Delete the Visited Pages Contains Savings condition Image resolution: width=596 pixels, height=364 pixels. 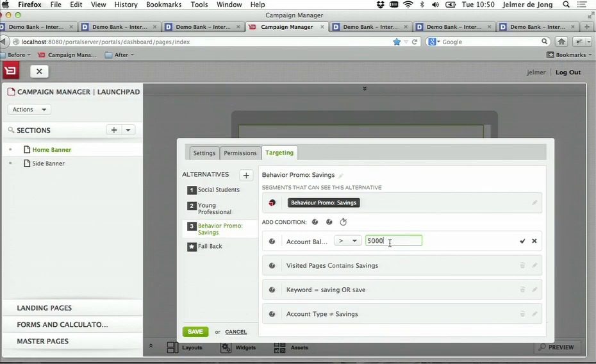coord(522,265)
